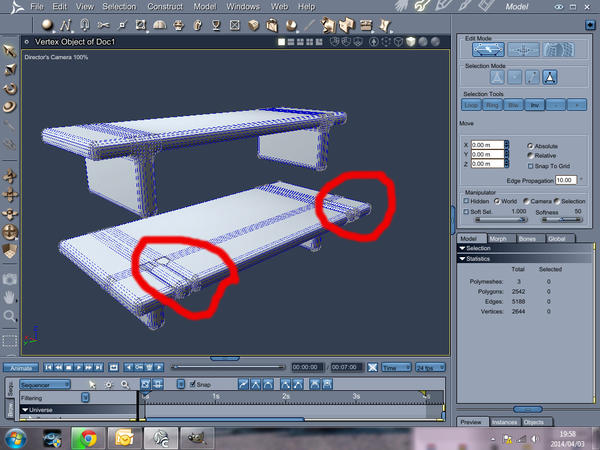Choose the scale tool below the move arrow
Viewport: 600px width, 450px height.
[10, 69]
